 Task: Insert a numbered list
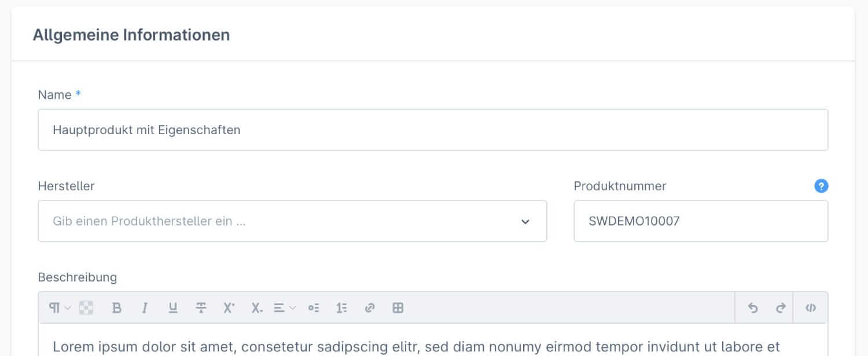pyautogui.click(x=341, y=307)
